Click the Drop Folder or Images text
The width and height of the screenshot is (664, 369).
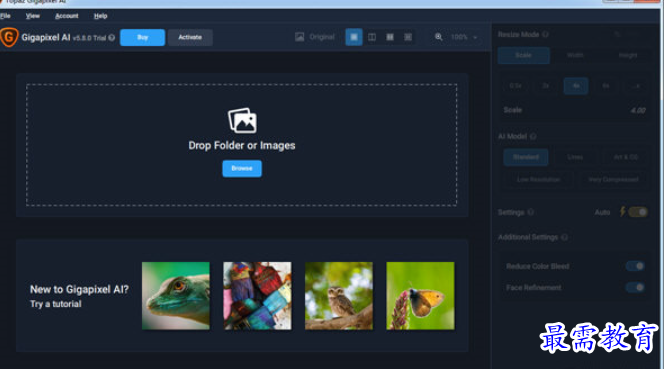[242, 146]
